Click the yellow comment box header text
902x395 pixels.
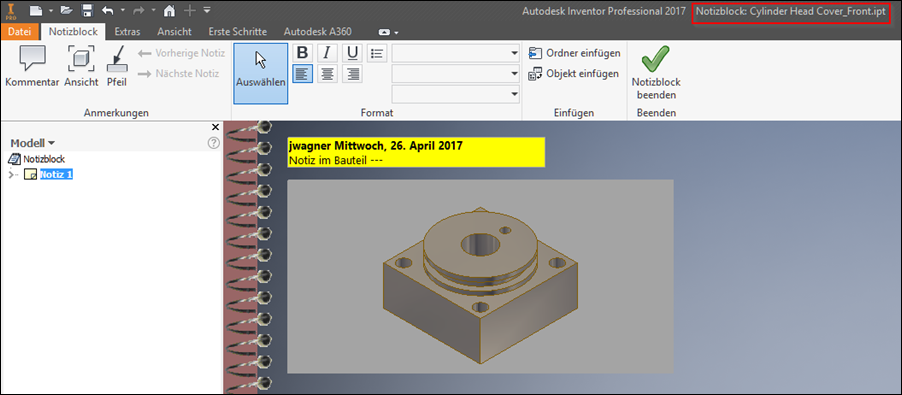click(376, 146)
